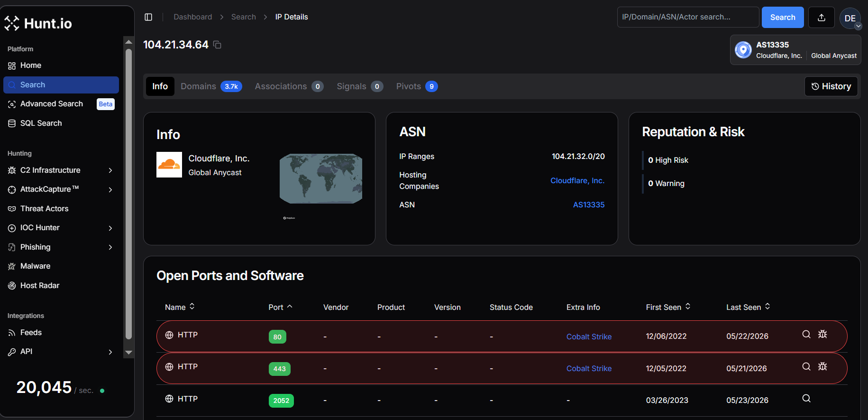
Task: Click the sidebar scrollbar up arrow
Action: click(x=128, y=42)
